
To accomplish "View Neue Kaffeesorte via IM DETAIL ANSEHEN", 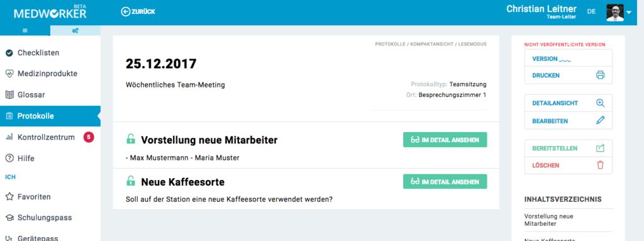I will coord(445,181).
